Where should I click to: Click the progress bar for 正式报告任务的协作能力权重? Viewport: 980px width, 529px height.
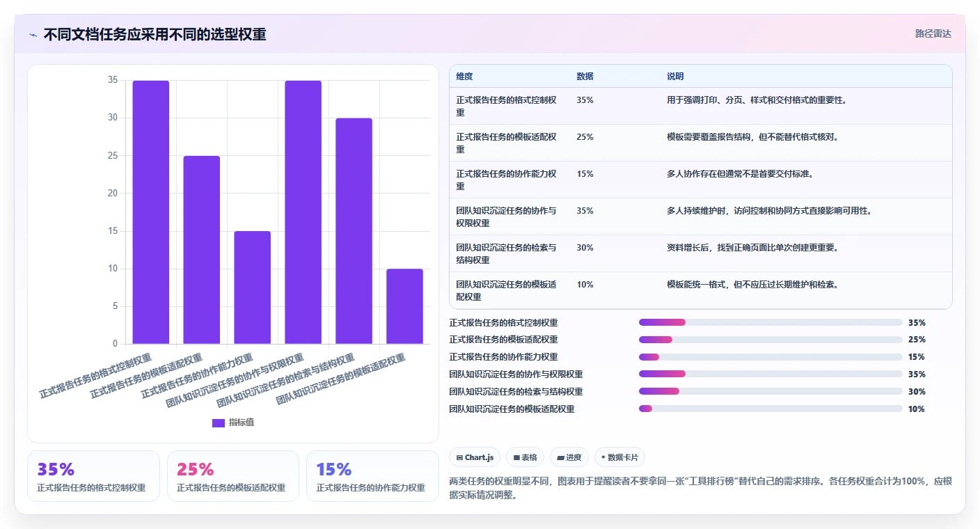pos(770,357)
